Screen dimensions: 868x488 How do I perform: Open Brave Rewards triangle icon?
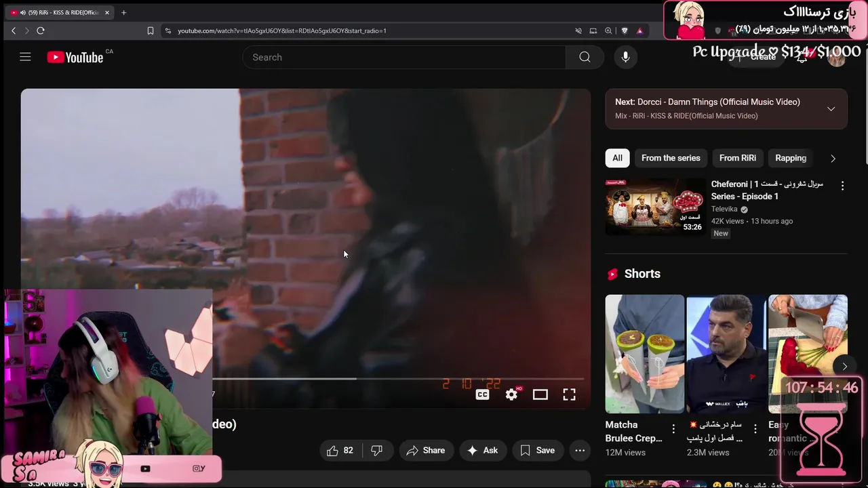point(639,30)
